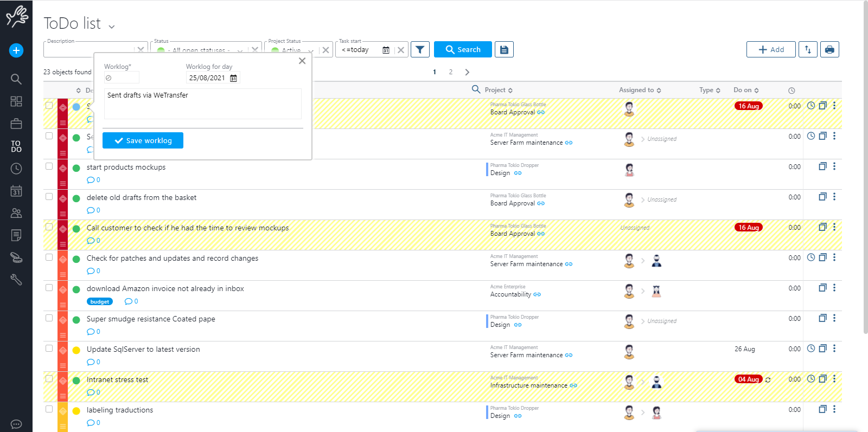
Task: Open the calendar icon in sidebar
Action: tap(16, 191)
